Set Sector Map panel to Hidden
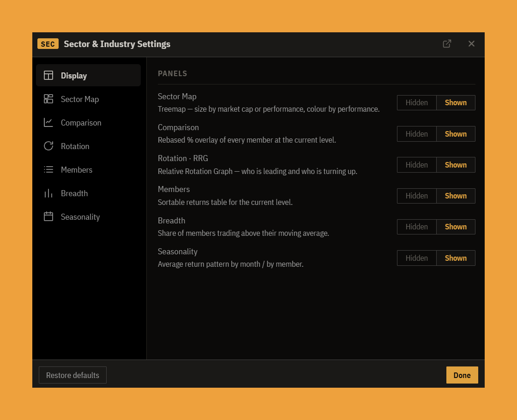The height and width of the screenshot is (420, 517). pyautogui.click(x=417, y=102)
